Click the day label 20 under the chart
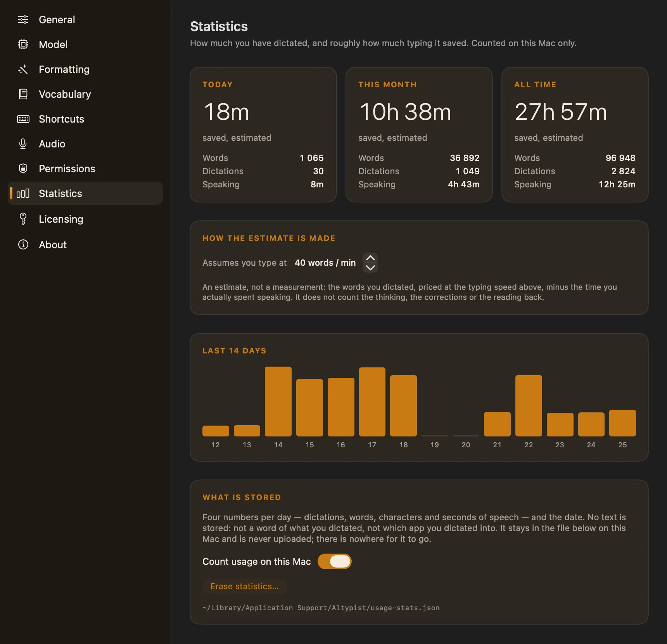Image resolution: width=667 pixels, height=644 pixels. point(466,445)
